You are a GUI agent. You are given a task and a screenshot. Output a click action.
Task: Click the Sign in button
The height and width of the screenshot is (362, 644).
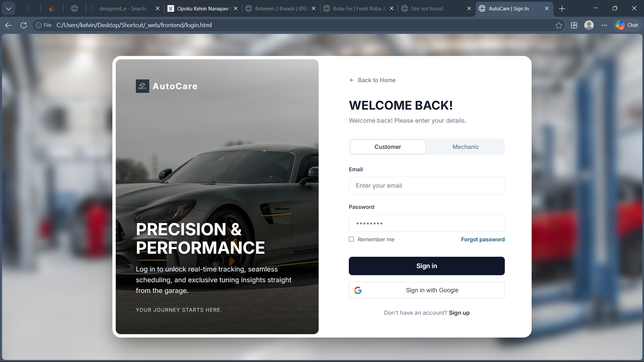tap(427, 266)
